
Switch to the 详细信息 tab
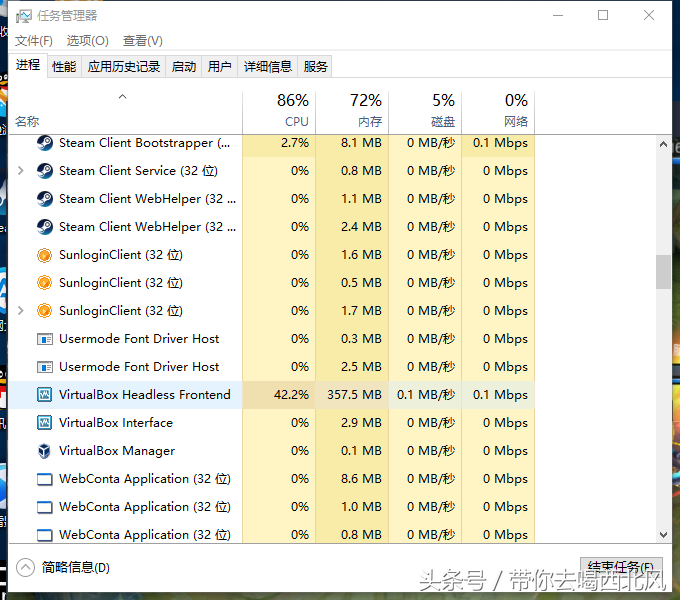tap(268, 67)
